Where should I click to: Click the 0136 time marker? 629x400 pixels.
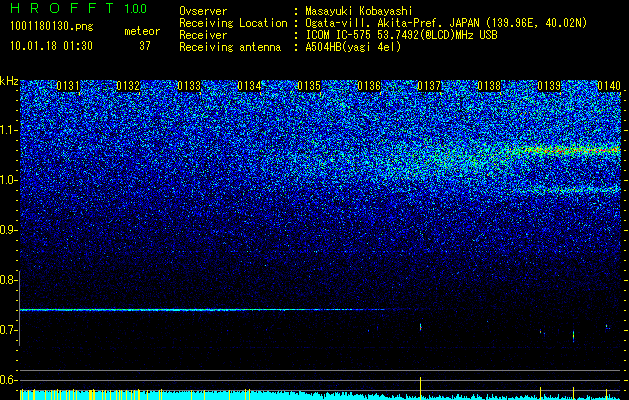tap(369, 86)
